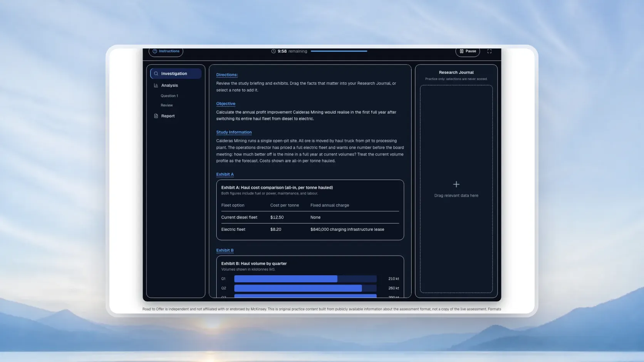
Task: Click the clock icon beside 9:58 remaining
Action: tap(273, 51)
